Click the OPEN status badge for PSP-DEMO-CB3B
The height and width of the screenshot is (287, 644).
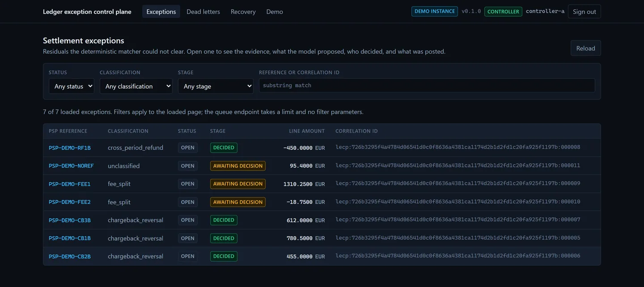188,220
